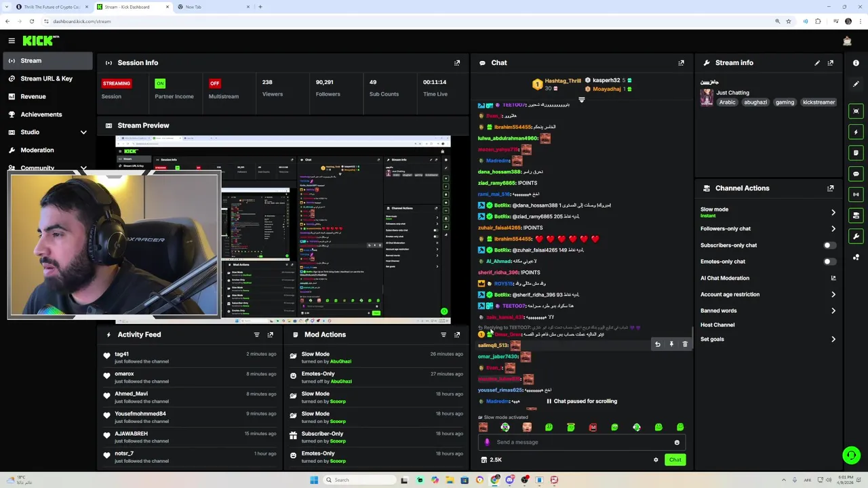Click the pin icon on hovered chat message
This screenshot has height=488, width=868.
point(671,344)
